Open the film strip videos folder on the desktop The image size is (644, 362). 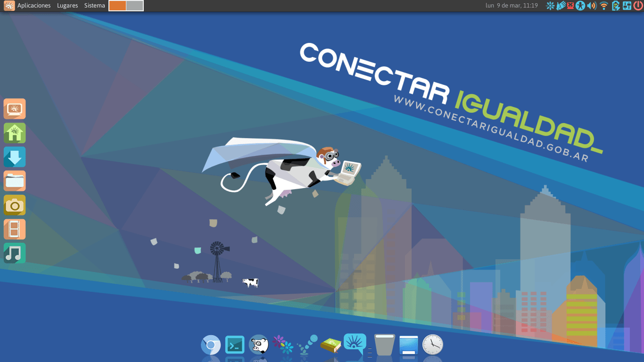[x=15, y=229]
